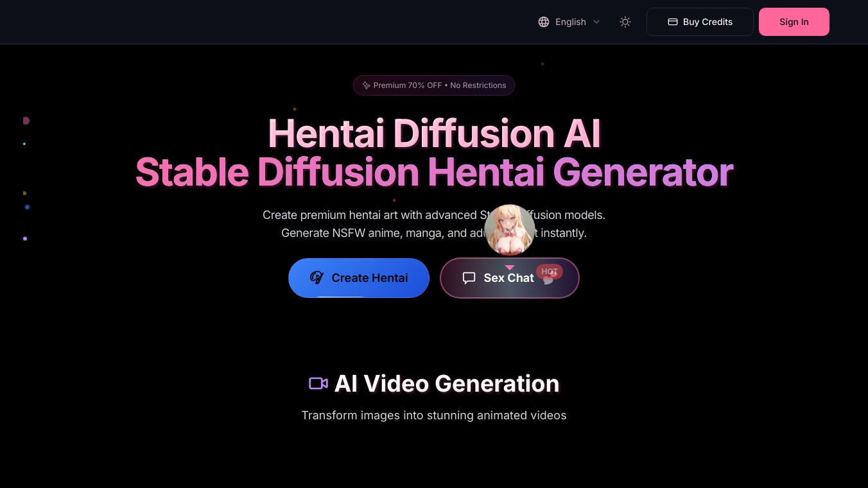Click the HOT badge on the chat button

[x=550, y=272]
